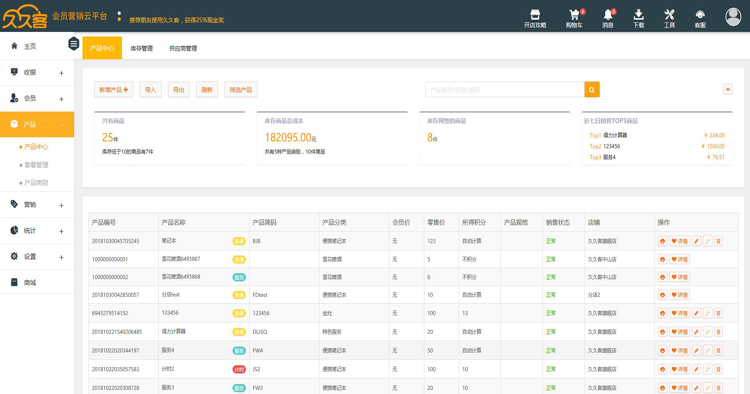The image size is (750, 394).
Task: Click the product search input field
Action: (505, 89)
